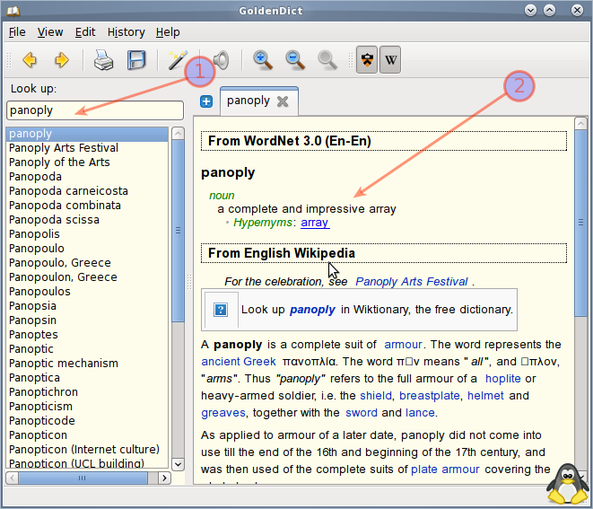The image size is (593, 509).
Task: Pronounce word with the speaker icon
Action: coord(221,60)
